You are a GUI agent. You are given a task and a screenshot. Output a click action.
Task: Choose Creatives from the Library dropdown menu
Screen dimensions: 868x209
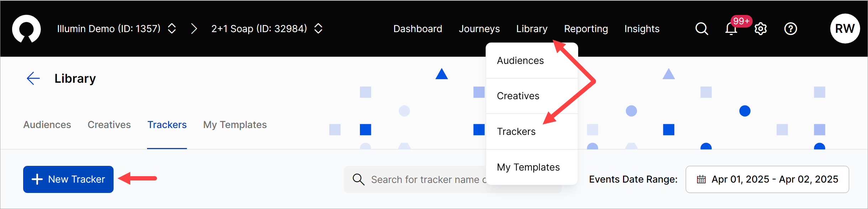pyautogui.click(x=518, y=96)
